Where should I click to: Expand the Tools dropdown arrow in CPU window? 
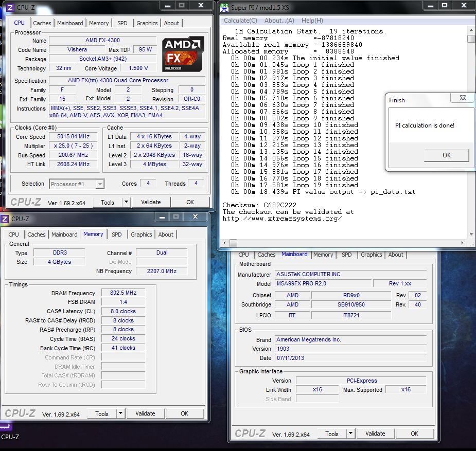126,202
